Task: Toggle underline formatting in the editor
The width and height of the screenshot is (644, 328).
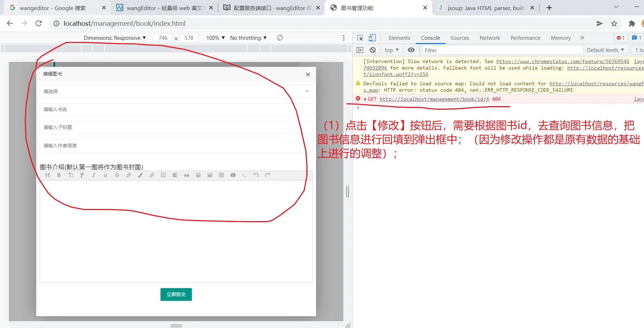Action: tap(105, 175)
